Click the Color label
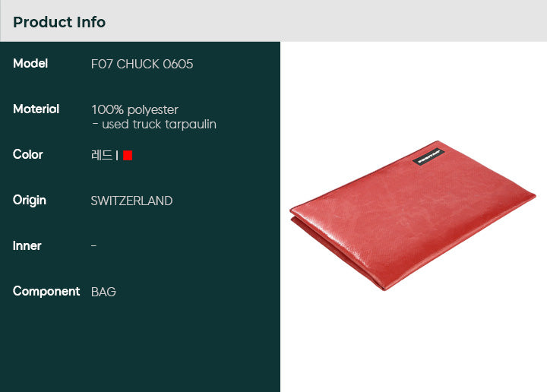This screenshot has height=392, width=547. tap(28, 154)
